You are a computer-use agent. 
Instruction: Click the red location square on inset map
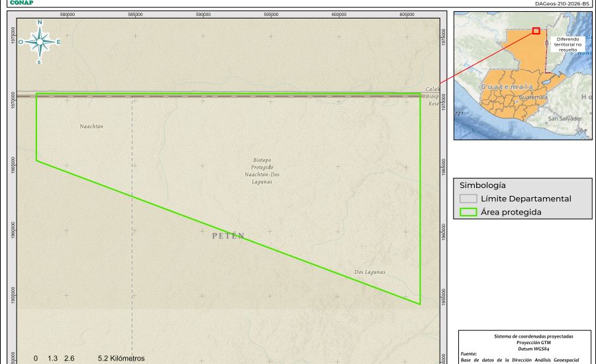(536, 30)
